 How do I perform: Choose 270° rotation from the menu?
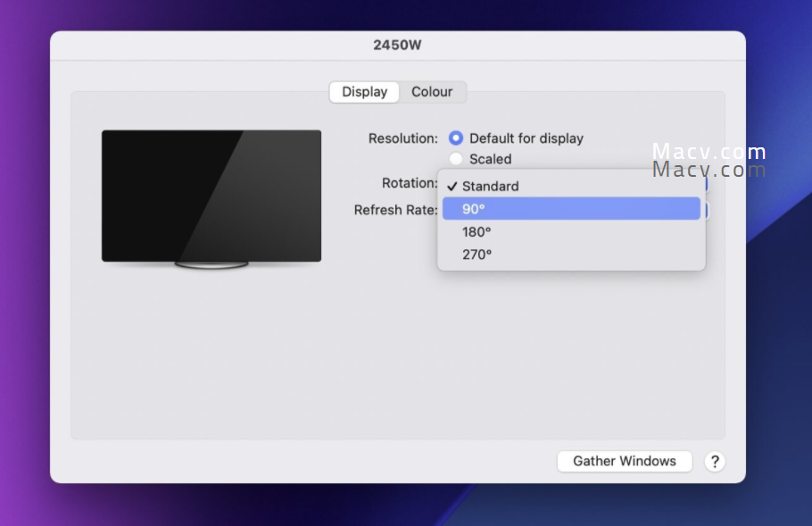tap(571, 255)
